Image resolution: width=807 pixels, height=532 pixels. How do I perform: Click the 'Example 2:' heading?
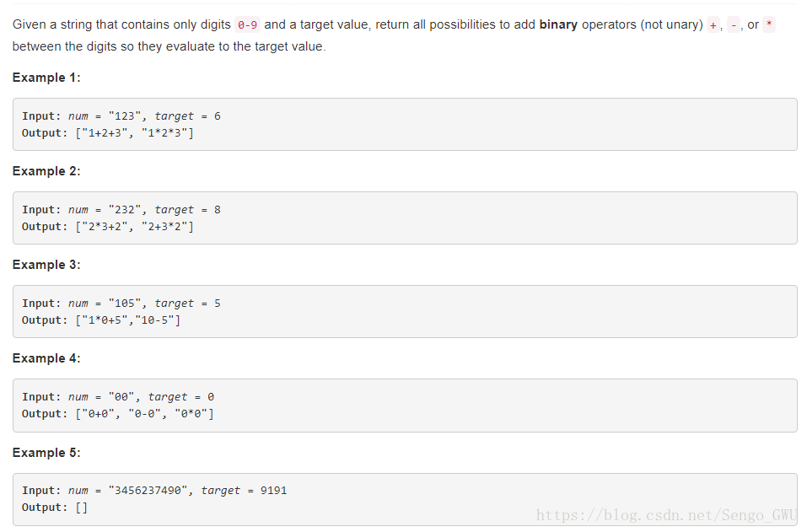(x=46, y=171)
